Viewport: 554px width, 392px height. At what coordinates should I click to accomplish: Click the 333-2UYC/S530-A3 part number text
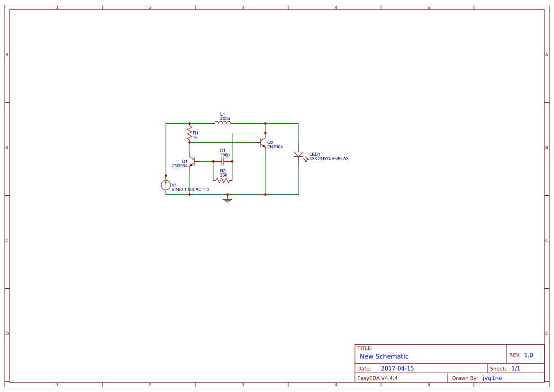[329, 159]
